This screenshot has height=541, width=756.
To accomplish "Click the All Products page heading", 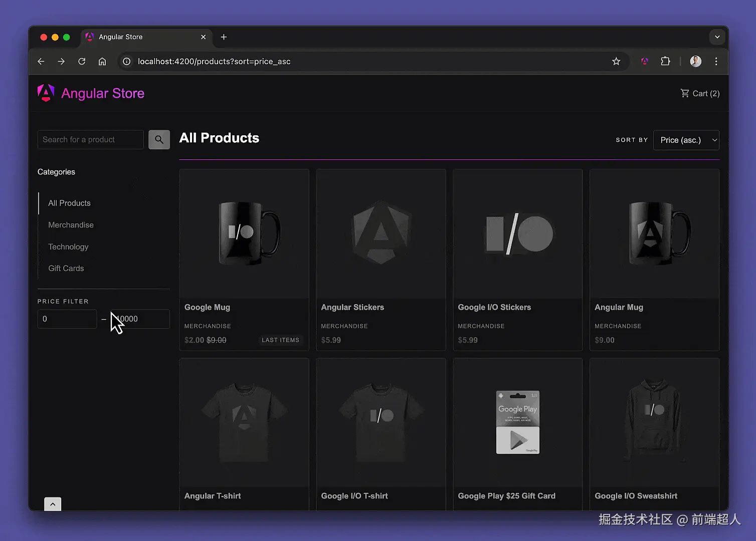I will click(219, 138).
